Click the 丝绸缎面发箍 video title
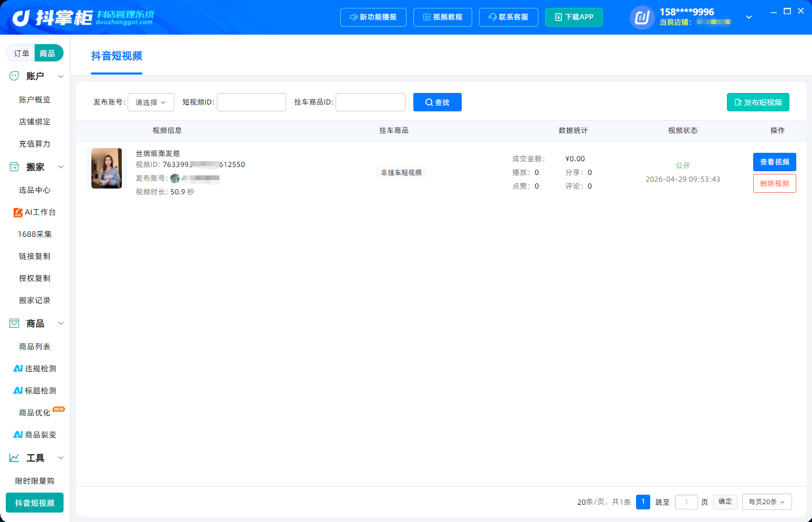Screen dimensions: 812x522 tap(158, 153)
